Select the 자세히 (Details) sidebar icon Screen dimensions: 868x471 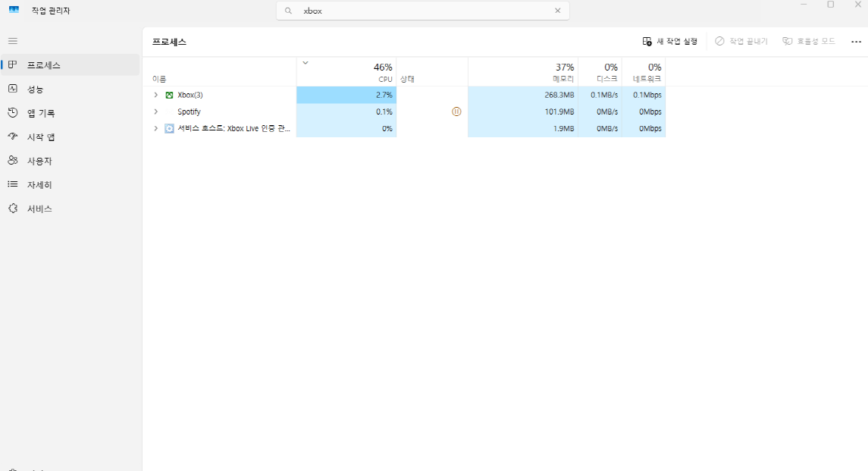coord(13,184)
